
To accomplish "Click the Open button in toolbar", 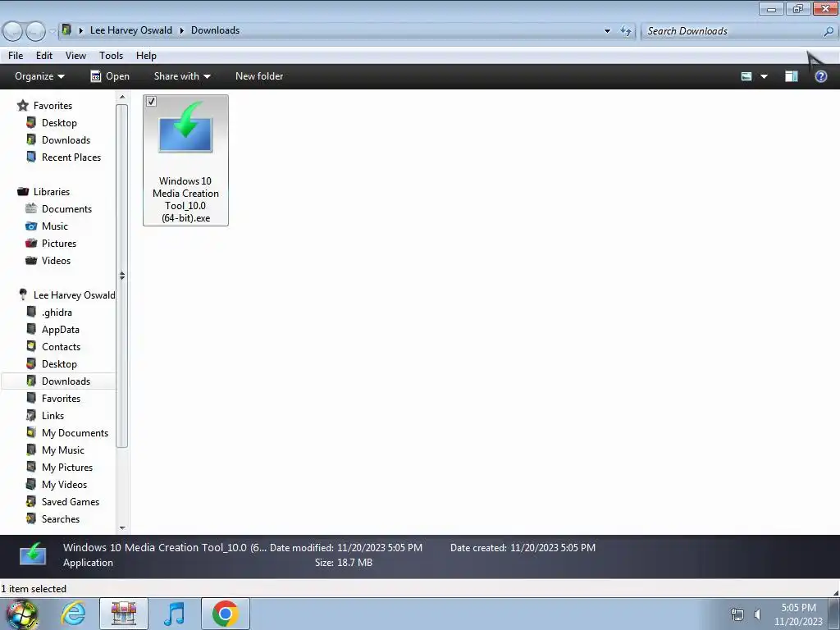I will click(110, 76).
